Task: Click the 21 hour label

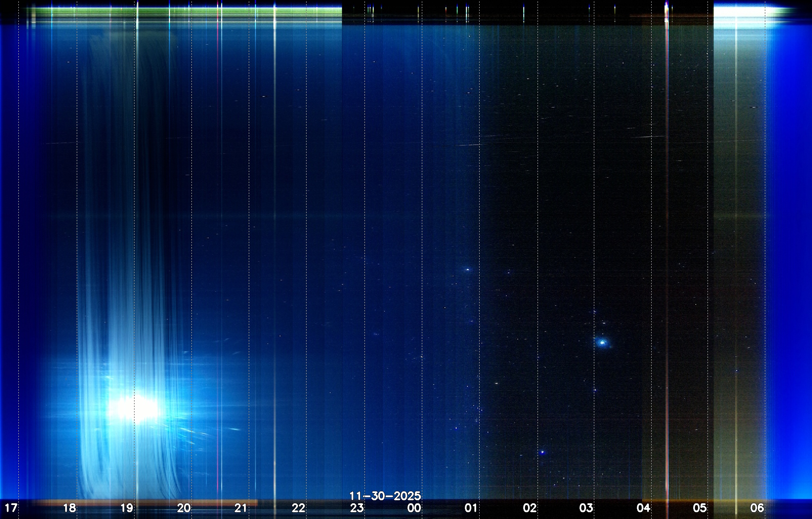Action: click(x=241, y=508)
